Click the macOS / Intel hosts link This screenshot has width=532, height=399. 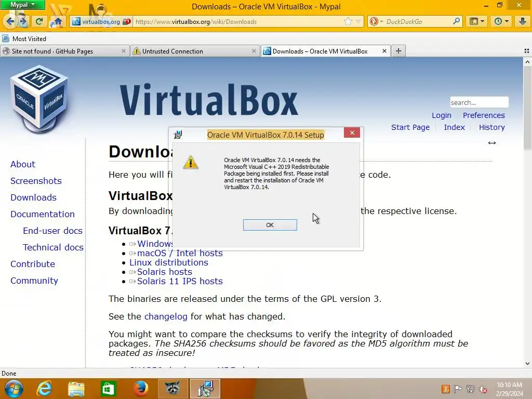(x=180, y=253)
